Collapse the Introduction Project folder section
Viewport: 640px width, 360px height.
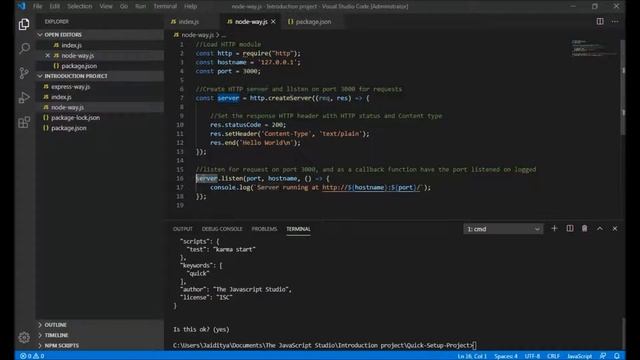tap(100, 76)
